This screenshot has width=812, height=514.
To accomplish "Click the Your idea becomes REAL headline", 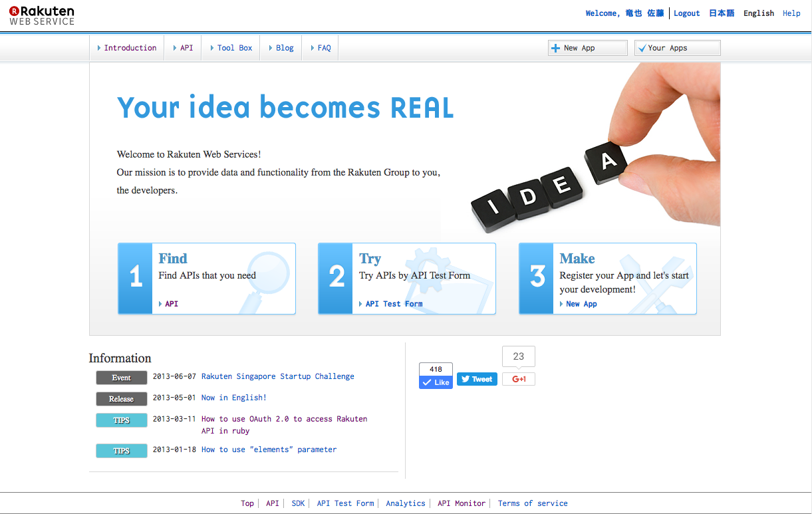I will pyautogui.click(x=285, y=108).
